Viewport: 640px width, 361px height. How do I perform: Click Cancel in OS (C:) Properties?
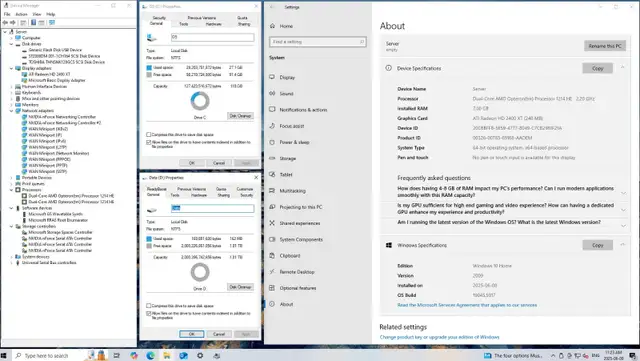click(219, 163)
